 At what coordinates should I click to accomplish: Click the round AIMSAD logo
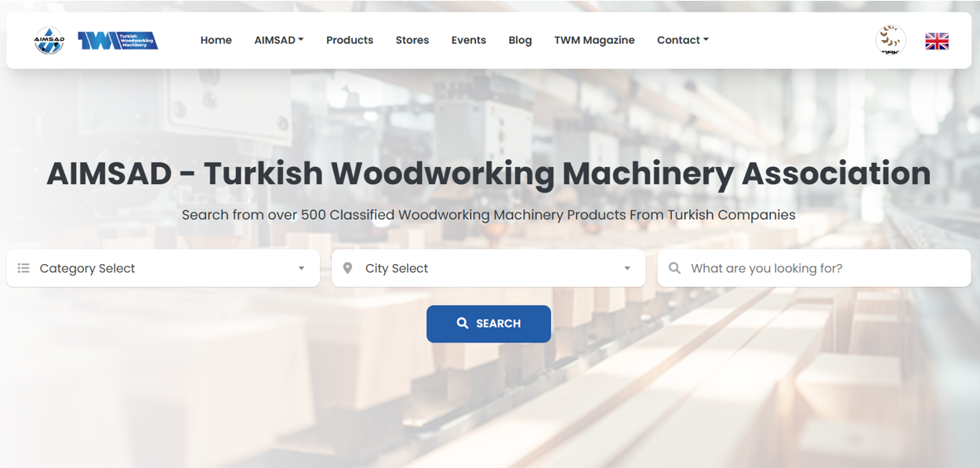[x=49, y=40]
